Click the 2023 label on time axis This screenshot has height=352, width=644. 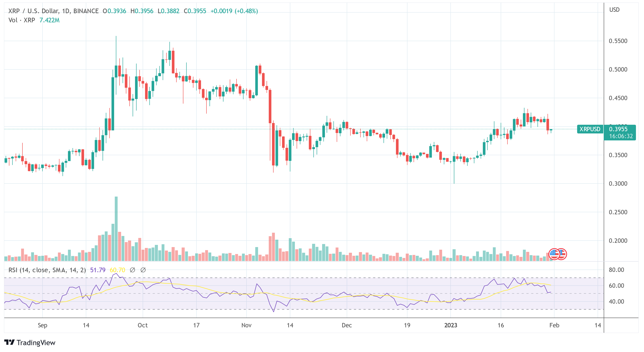pyautogui.click(x=451, y=325)
